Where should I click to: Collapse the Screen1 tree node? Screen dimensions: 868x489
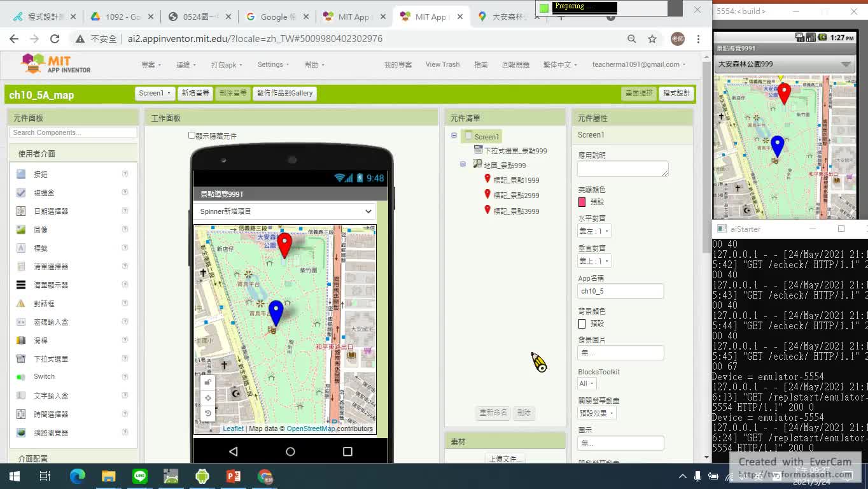(x=454, y=136)
